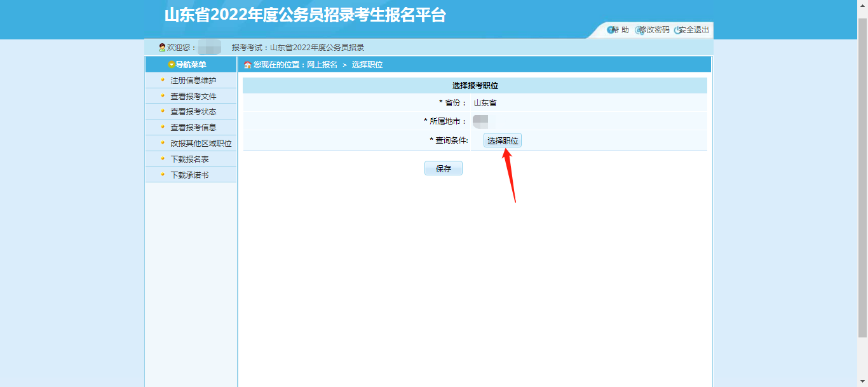Collapse the 导航菜单 arrow icon
The image size is (868, 387).
172,65
